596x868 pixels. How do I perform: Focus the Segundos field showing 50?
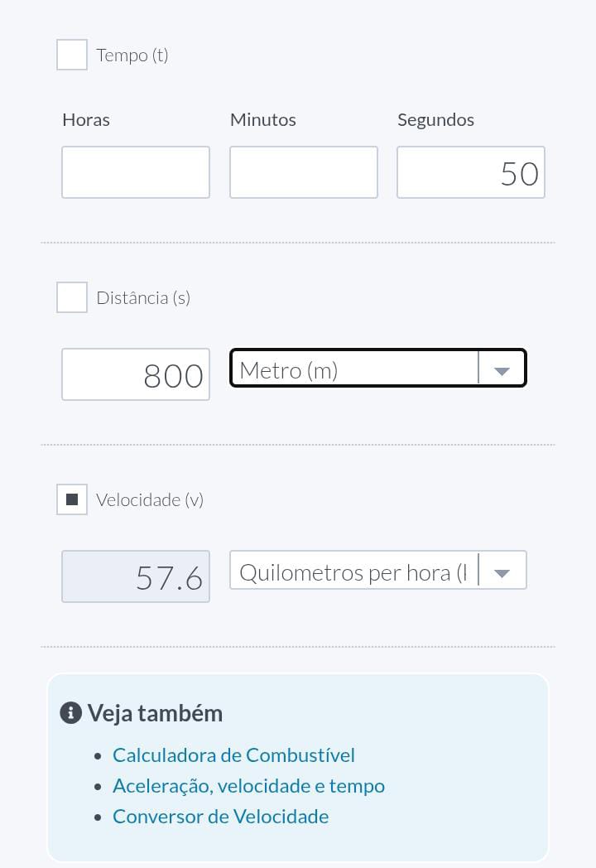471,172
